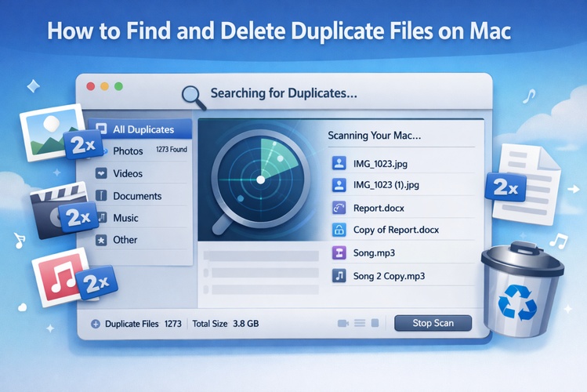Screen dimensions: 587x392
Task: Click the Total Size 3.8 GB text
Action: click(x=226, y=324)
